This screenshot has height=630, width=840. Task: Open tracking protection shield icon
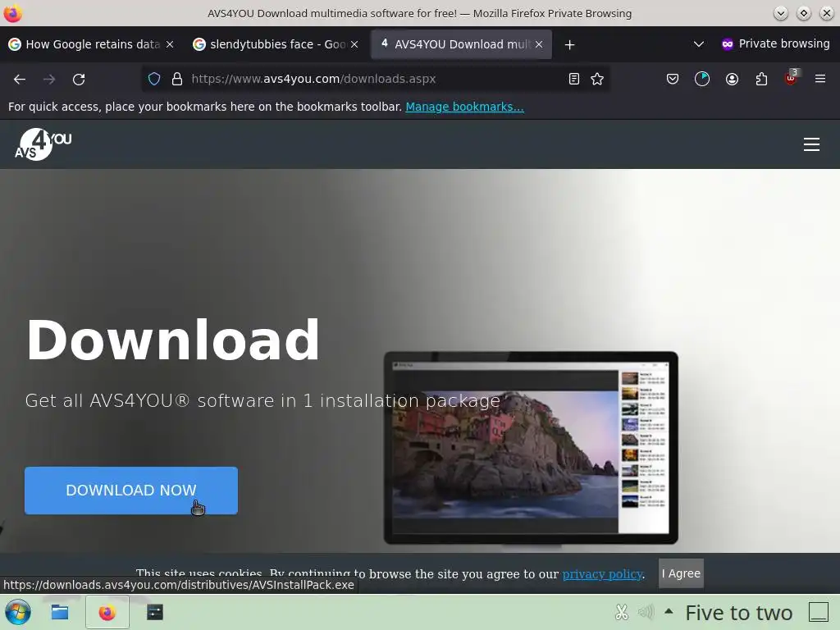pyautogui.click(x=154, y=80)
